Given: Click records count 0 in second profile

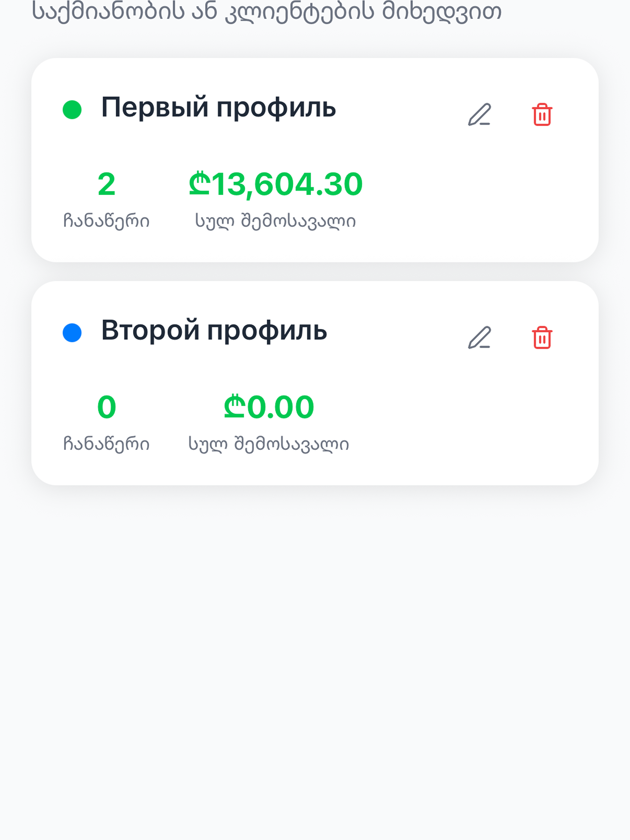Looking at the screenshot, I should [106, 407].
